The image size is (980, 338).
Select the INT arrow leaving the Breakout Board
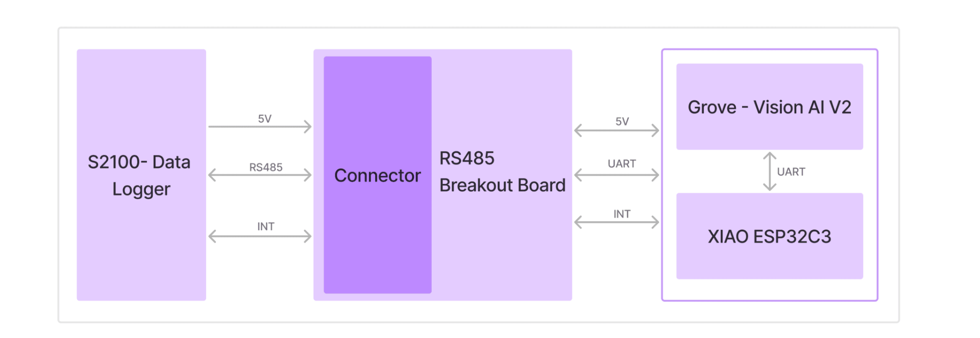(617, 222)
